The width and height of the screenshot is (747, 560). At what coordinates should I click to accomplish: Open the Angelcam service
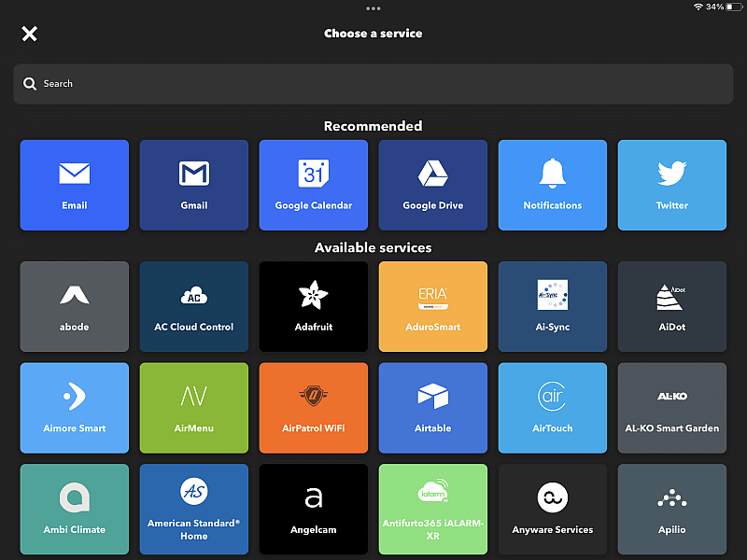coord(314,510)
